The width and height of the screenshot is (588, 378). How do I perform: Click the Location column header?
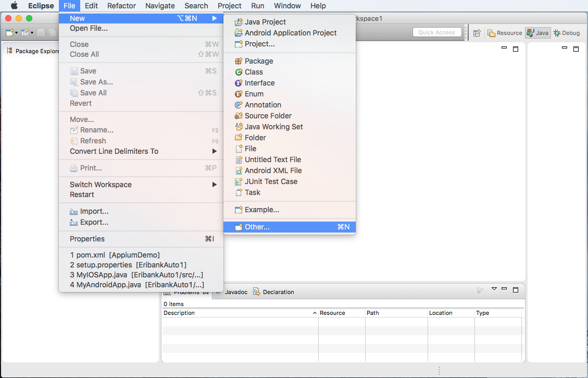pos(451,313)
